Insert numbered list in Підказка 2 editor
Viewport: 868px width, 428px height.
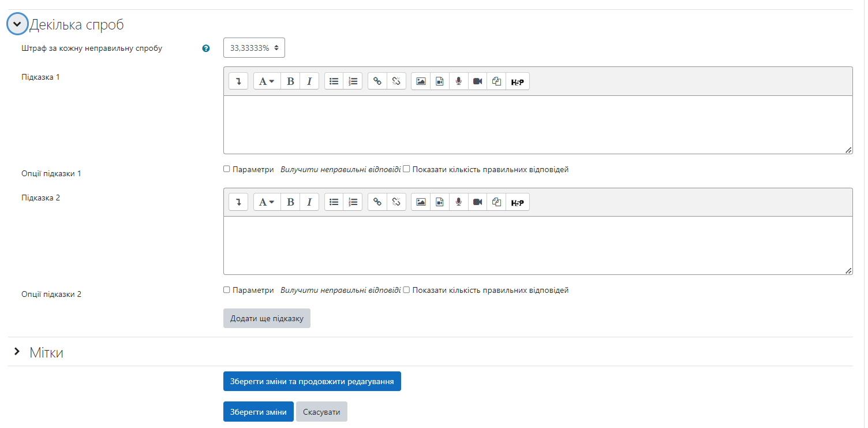tap(353, 202)
